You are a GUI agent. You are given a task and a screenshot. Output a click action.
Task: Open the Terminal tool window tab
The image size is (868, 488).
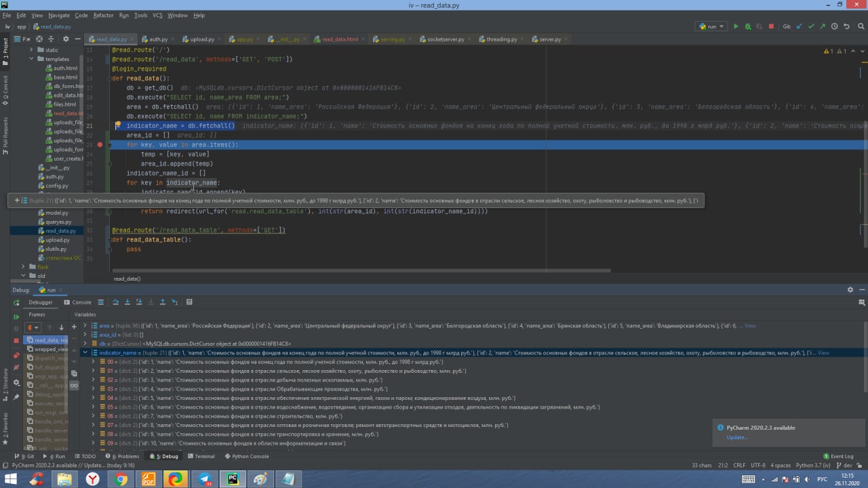(x=201, y=456)
